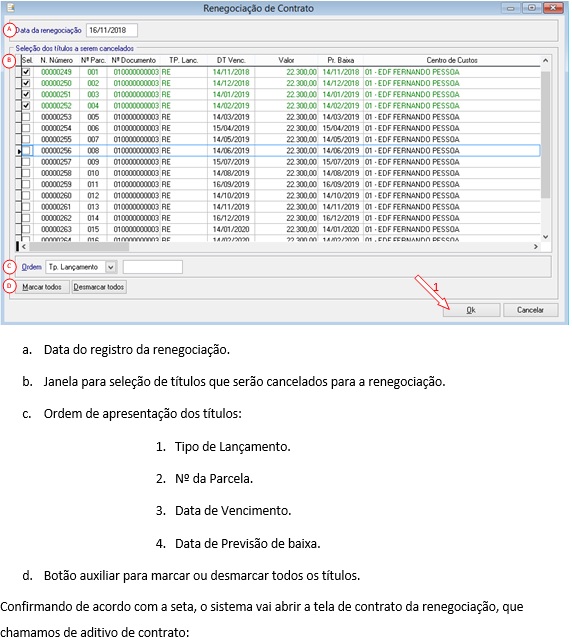Image resolution: width=572 pixels, height=643 pixels.
Task: Click the Valor column header
Action: [286, 60]
